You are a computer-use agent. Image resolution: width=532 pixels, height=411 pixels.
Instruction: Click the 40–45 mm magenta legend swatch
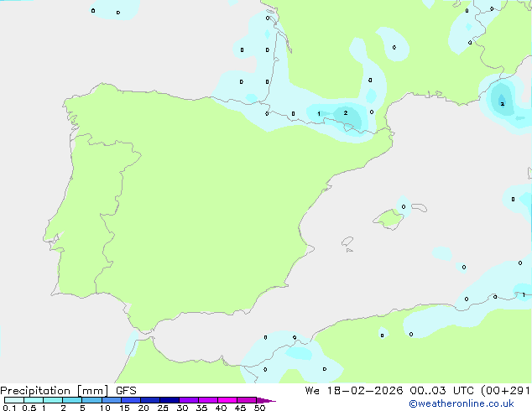[227, 400]
